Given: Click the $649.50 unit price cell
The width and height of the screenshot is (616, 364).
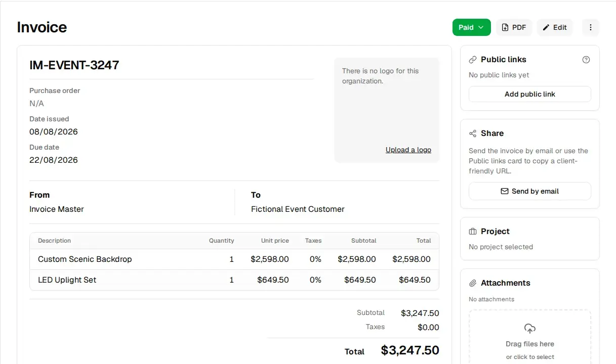Looking at the screenshot, I should [x=273, y=280].
